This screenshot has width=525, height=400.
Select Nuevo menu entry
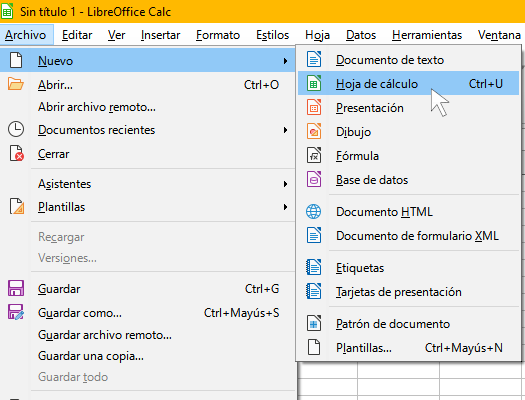click(x=147, y=61)
